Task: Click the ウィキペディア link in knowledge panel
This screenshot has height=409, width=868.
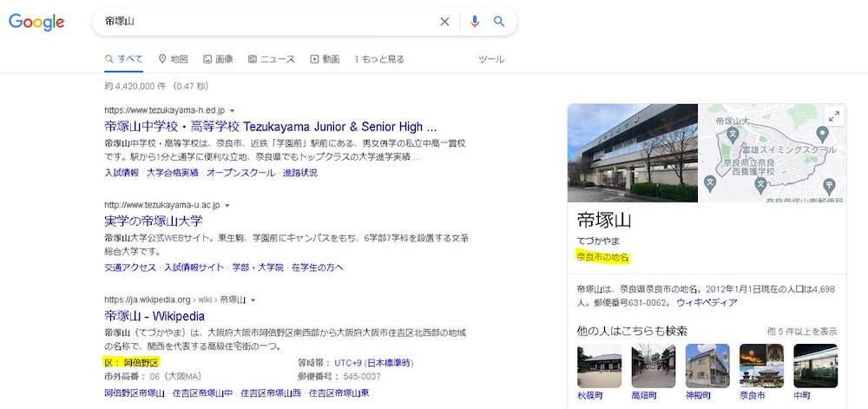Action: pyautogui.click(x=707, y=302)
